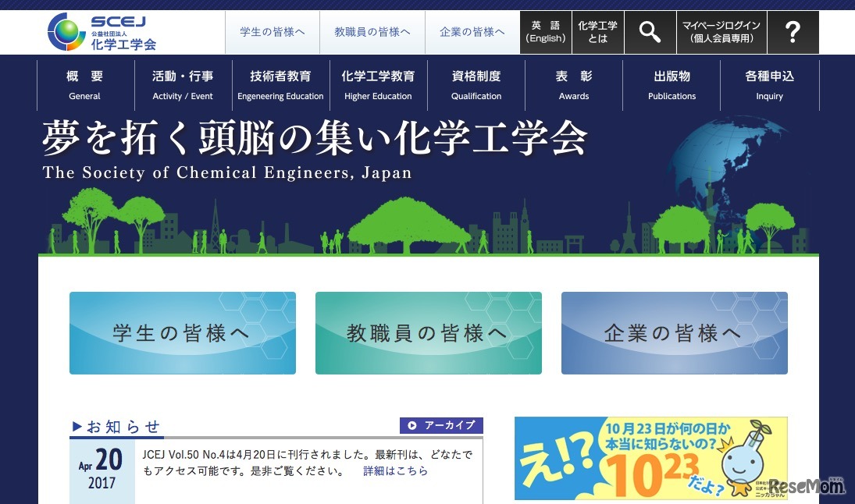Viewport: 855px width, 504px height.
Task: Click the 夢を拓く頭脳の集い化学工学会 headline
Action: (x=315, y=138)
